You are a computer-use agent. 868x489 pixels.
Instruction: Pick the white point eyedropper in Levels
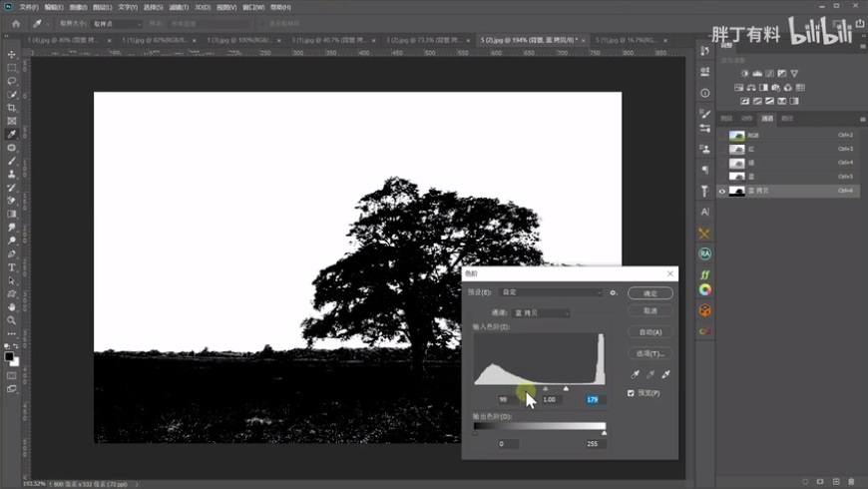(x=664, y=374)
